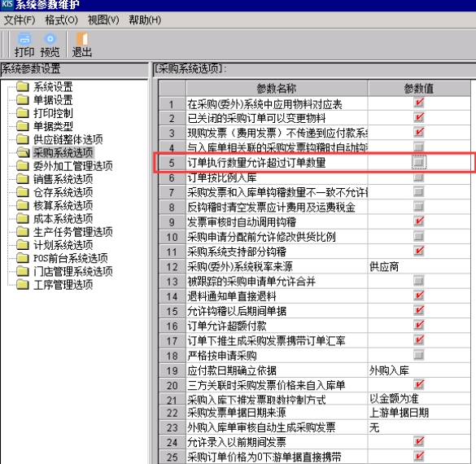476x464 pixels.
Task: Select the 销售系统选项 folder icon
Action: pos(23,179)
